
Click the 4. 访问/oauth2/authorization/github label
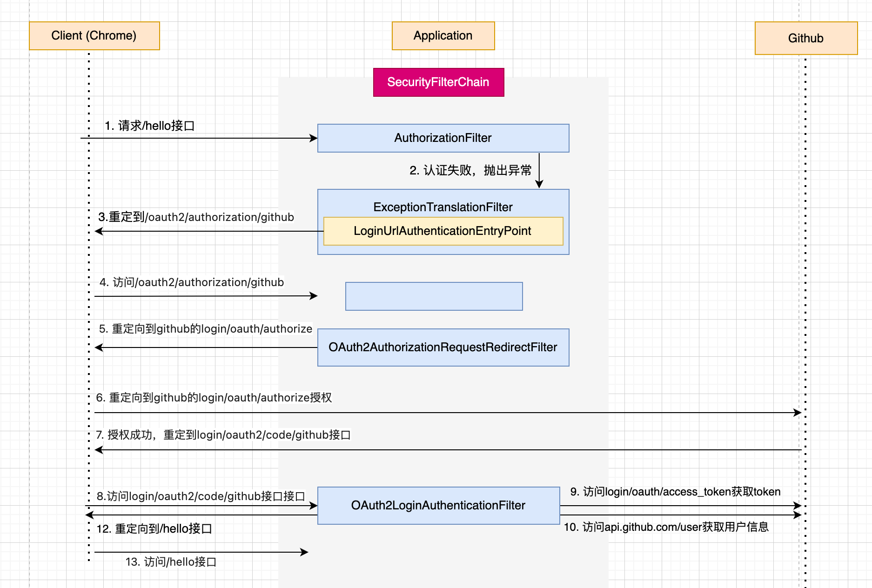(x=191, y=282)
